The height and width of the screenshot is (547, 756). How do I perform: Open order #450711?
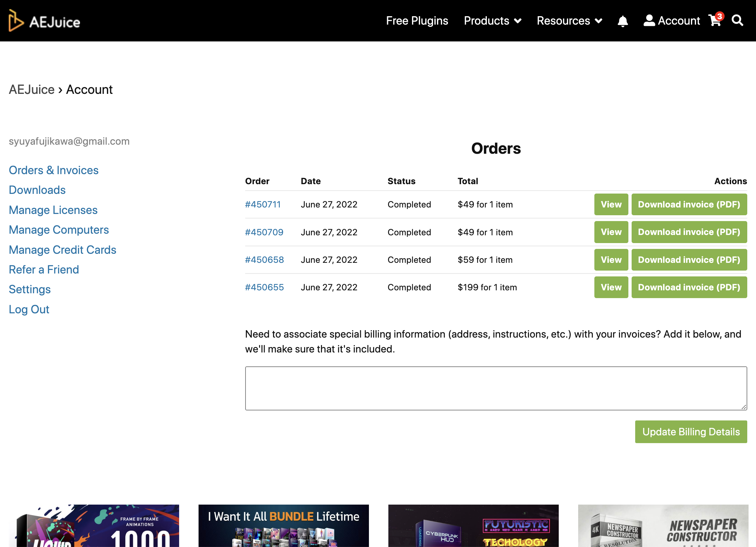coord(263,204)
